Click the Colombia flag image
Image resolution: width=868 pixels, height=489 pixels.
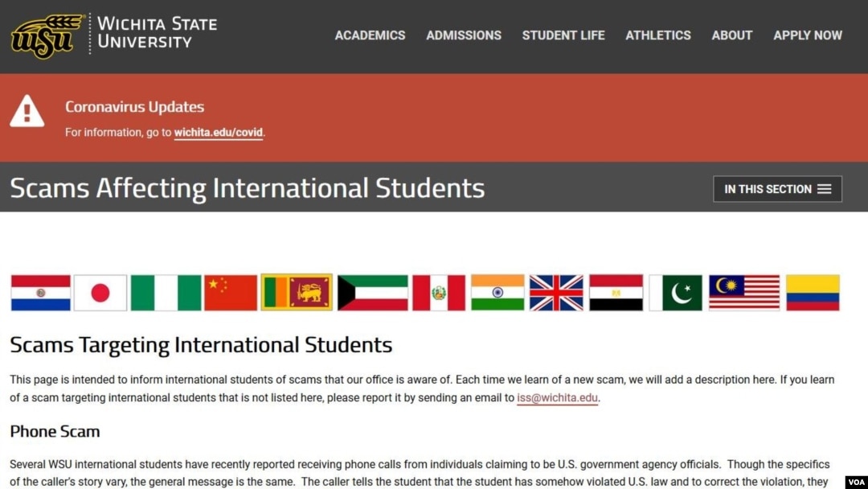coord(813,293)
